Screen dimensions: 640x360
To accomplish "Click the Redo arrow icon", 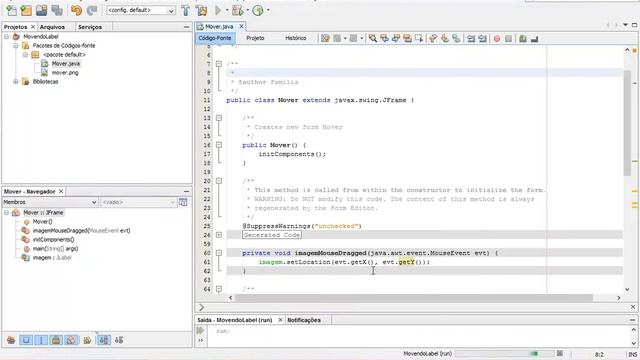I will point(92,10).
